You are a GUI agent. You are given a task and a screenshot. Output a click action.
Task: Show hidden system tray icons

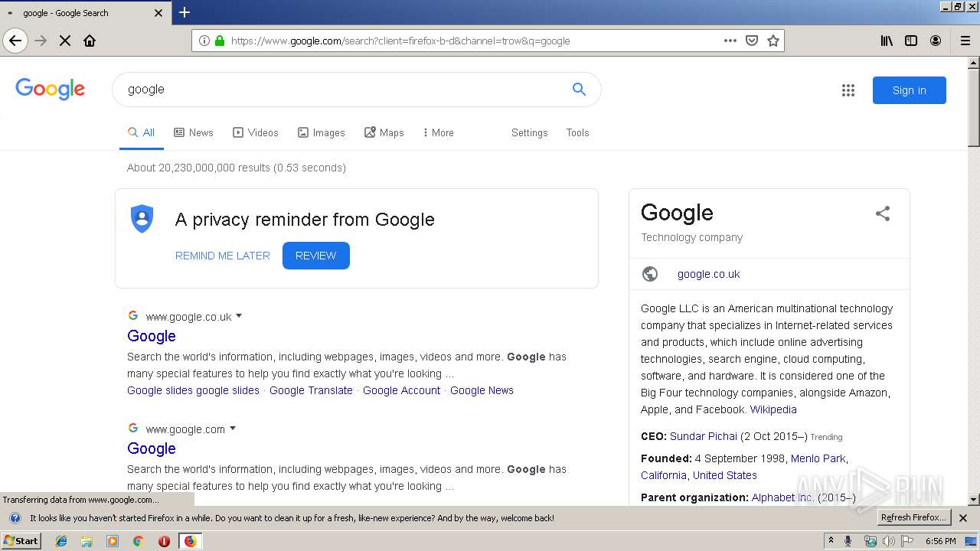pos(831,540)
